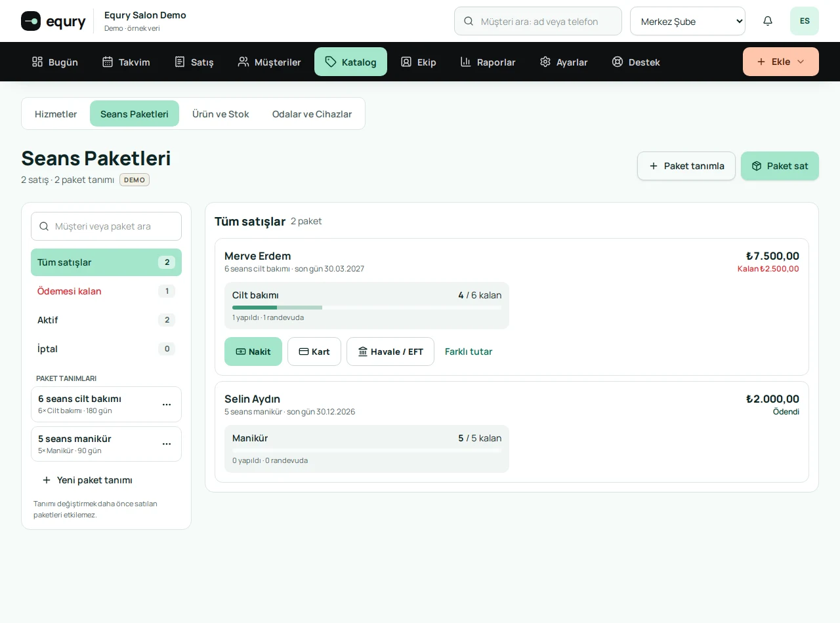Viewport: 840px width, 623px height.
Task: Filter by Ödemesi kalan
Action: [x=106, y=291]
